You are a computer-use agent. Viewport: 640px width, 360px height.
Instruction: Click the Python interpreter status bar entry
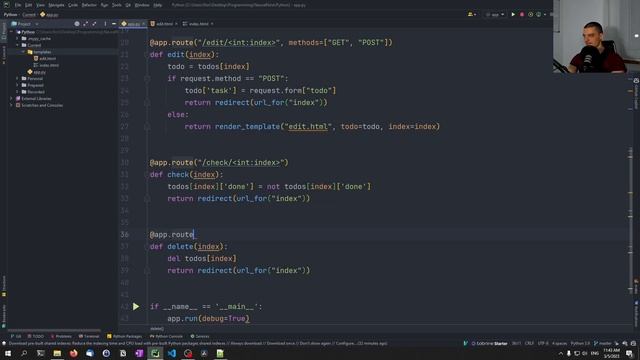(580, 344)
